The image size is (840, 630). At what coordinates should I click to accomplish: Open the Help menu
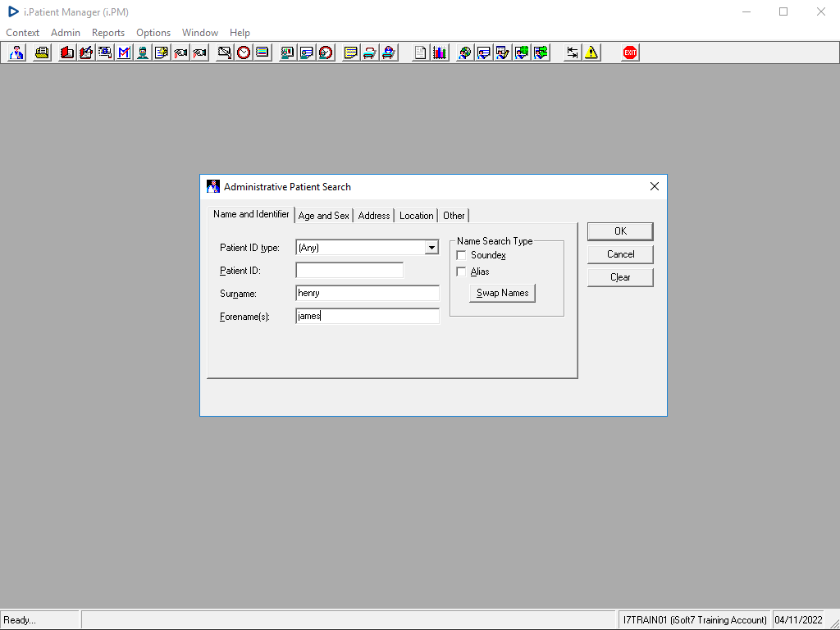click(240, 33)
